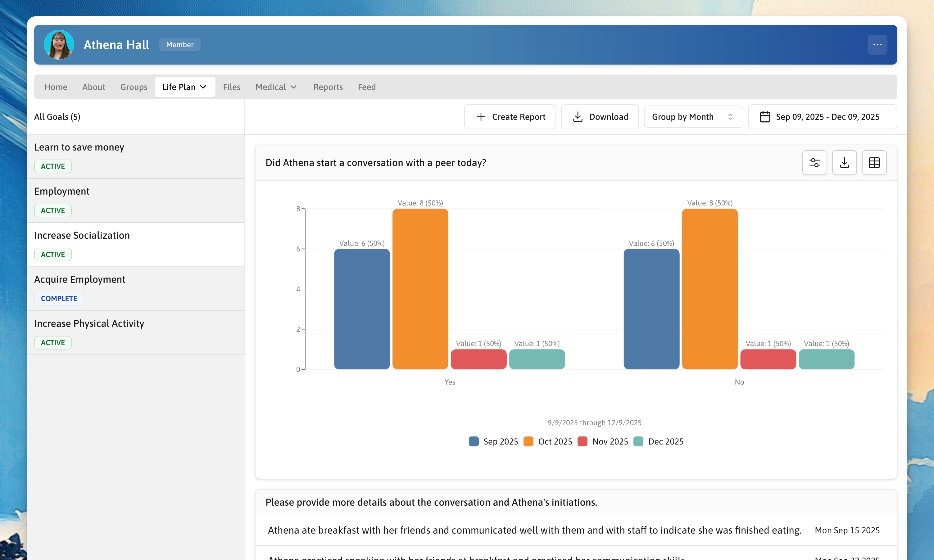Click the calendar icon in date range
This screenshot has height=560, width=934.
764,117
